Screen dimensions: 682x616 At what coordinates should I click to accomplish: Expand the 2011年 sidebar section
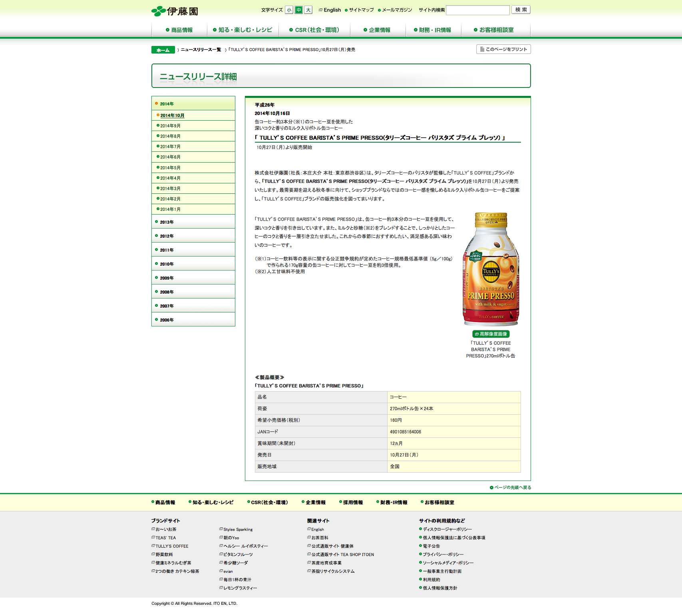(193, 250)
